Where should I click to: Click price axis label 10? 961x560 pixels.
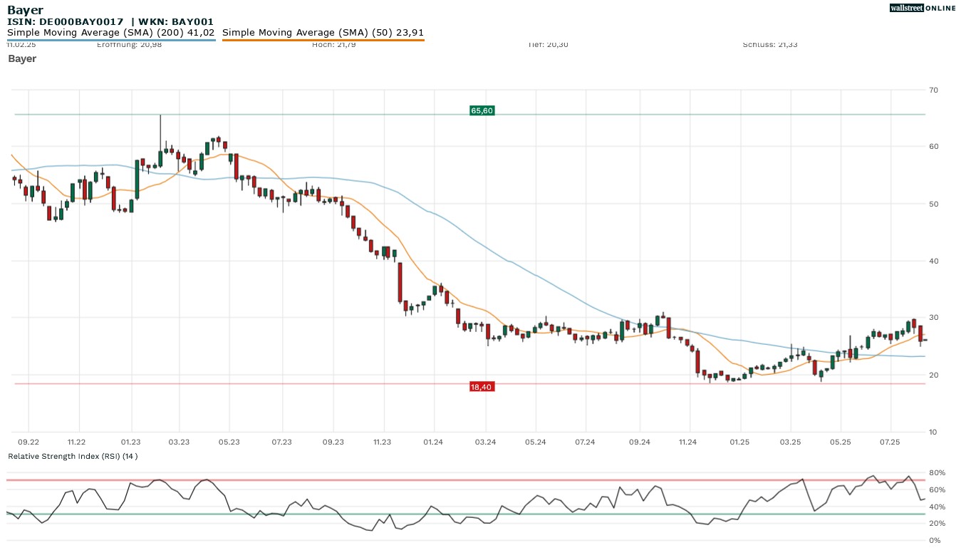click(x=933, y=432)
